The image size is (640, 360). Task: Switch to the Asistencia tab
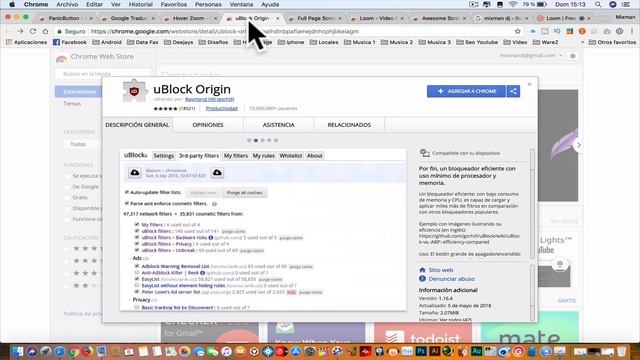[x=278, y=125]
